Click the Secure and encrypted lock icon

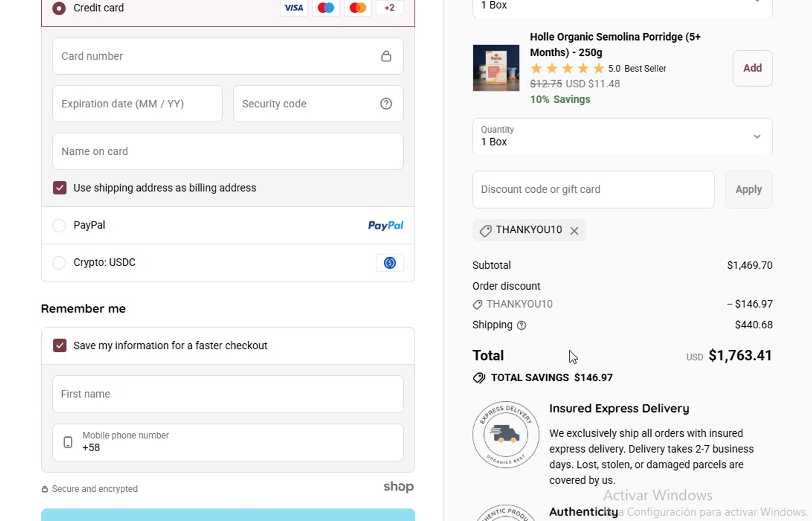click(x=45, y=489)
